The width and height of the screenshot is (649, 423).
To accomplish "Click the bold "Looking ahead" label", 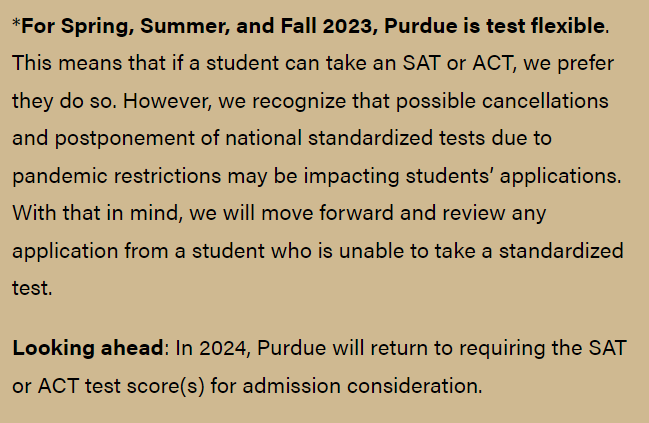I will 89,349.
